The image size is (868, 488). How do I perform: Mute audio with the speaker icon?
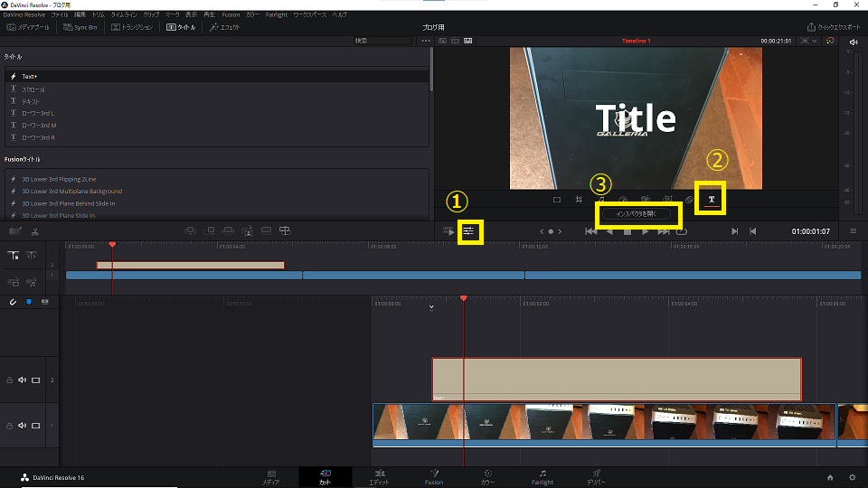coord(853,42)
